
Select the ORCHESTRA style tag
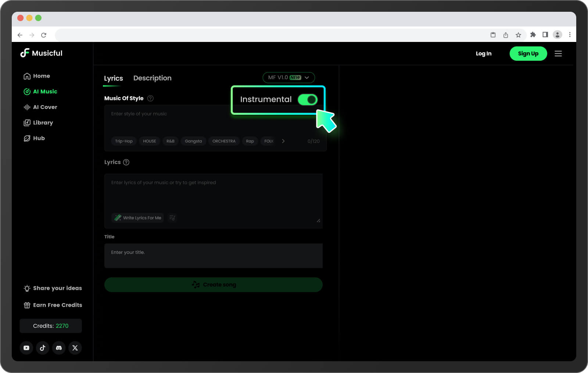[x=224, y=141]
